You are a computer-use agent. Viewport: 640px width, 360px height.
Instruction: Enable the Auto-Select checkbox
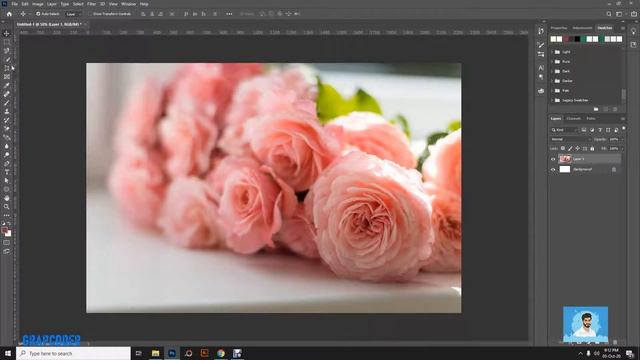tap(38, 14)
